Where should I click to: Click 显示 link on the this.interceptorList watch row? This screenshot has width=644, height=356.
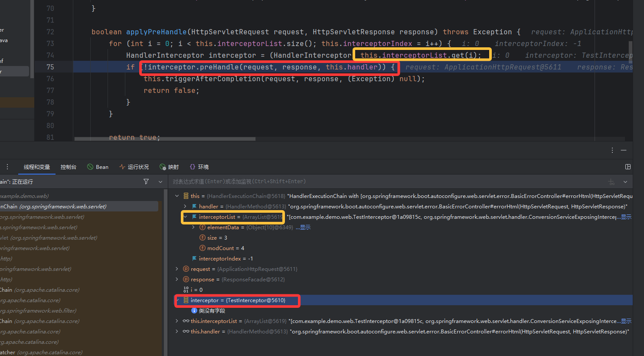click(626, 321)
